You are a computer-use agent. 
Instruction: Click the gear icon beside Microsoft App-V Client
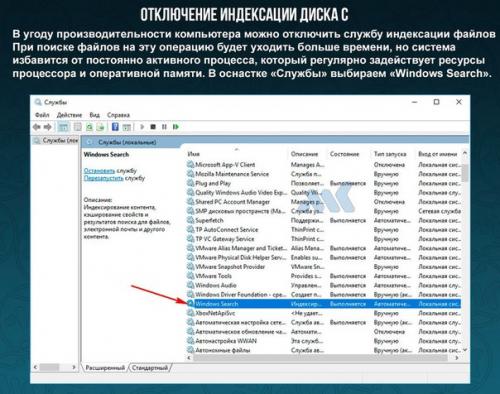coord(190,165)
